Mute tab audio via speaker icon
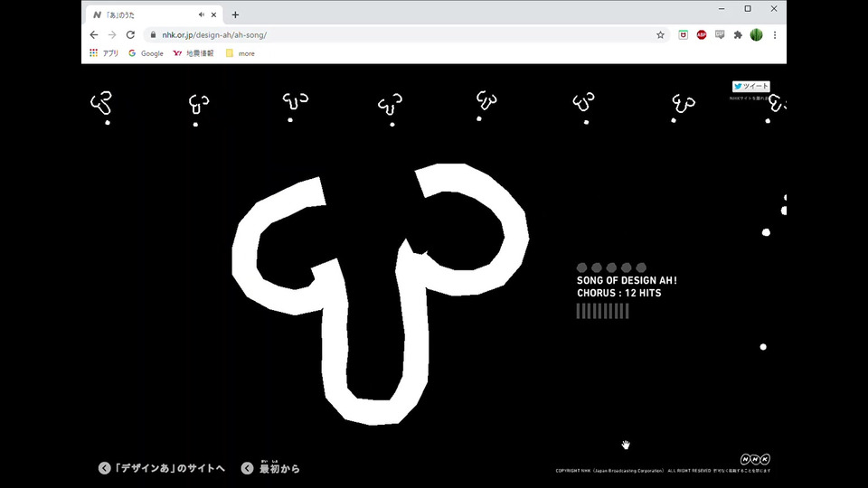 click(201, 15)
